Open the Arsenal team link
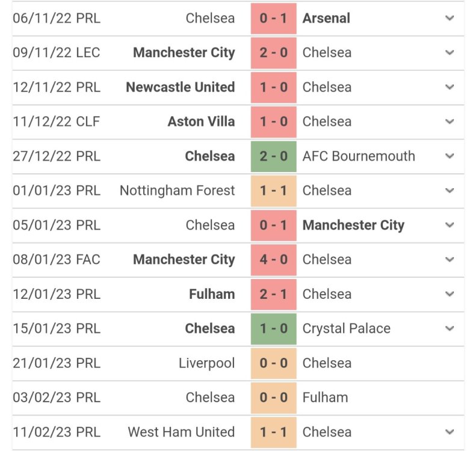The height and width of the screenshot is (451, 476). (326, 18)
